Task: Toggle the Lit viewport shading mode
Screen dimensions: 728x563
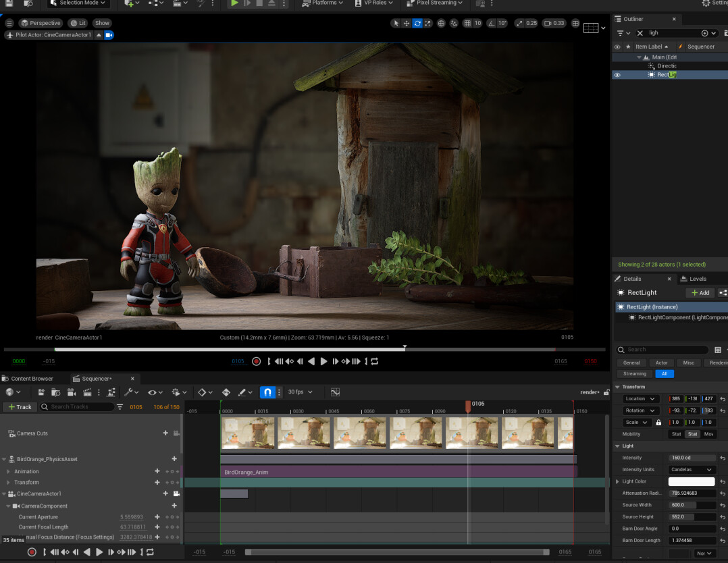Action: (78, 22)
